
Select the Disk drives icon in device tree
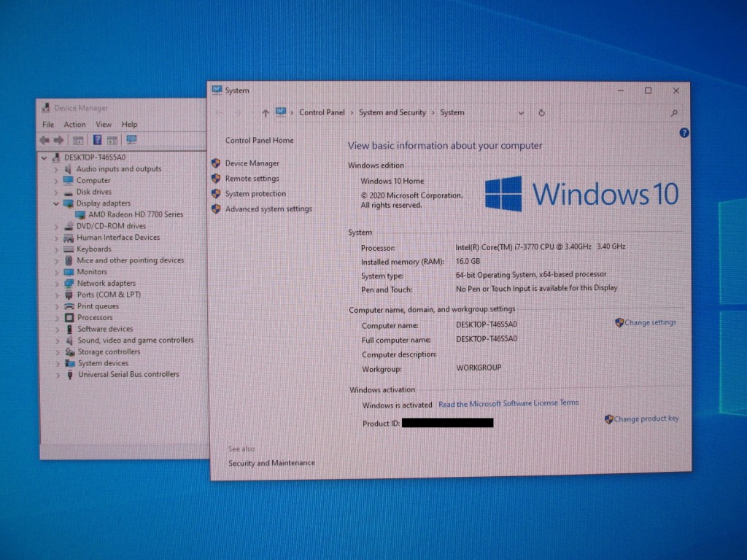click(x=68, y=192)
